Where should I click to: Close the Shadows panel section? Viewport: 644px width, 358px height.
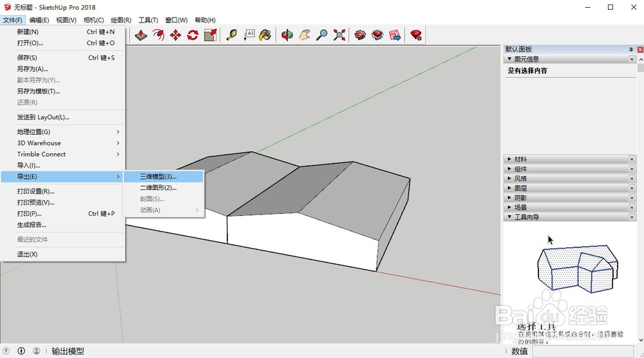tap(632, 198)
